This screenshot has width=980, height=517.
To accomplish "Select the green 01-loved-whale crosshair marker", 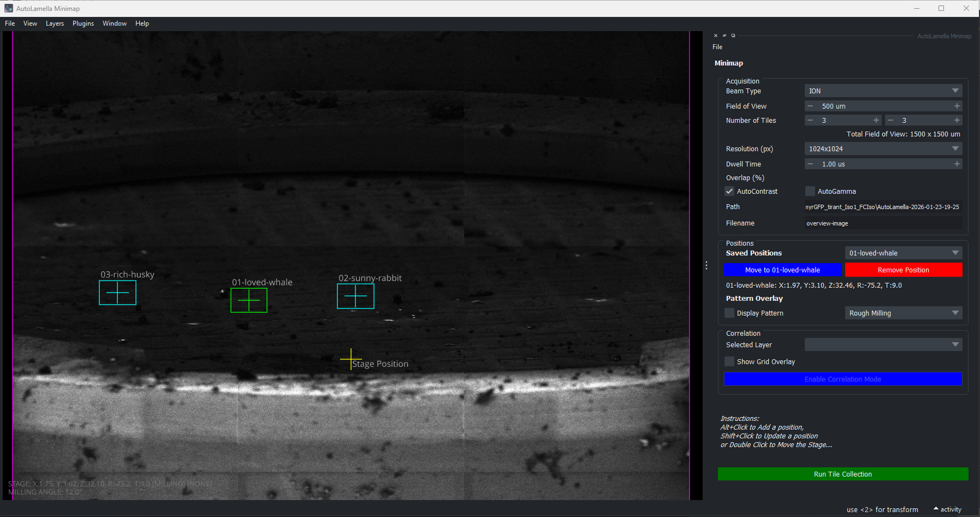I will (x=249, y=300).
